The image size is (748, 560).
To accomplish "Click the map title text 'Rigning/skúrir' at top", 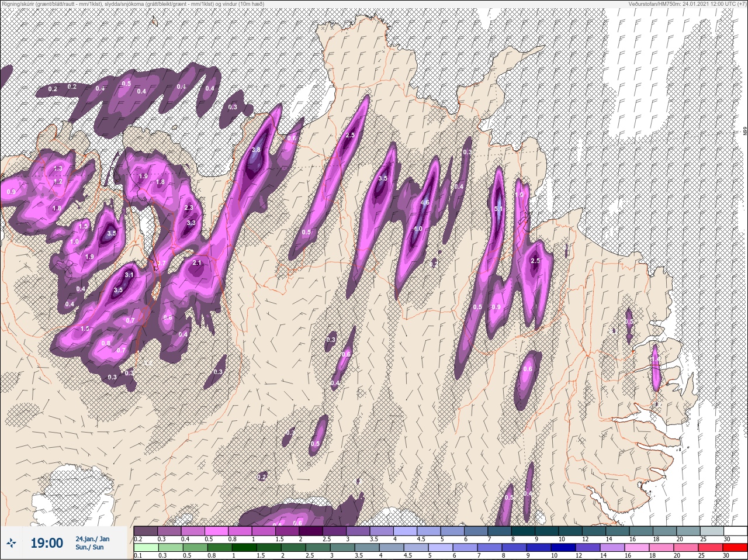I will click(19, 4).
